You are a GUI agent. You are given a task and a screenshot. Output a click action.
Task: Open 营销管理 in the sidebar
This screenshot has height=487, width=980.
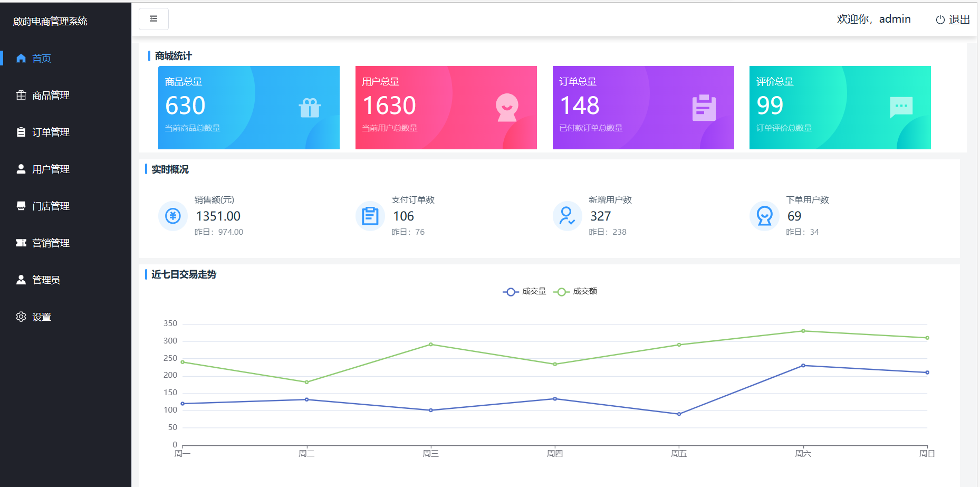65,243
